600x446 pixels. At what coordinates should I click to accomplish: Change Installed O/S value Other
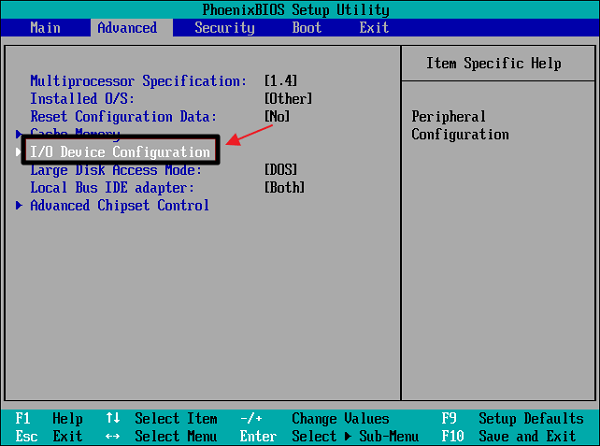coord(288,98)
